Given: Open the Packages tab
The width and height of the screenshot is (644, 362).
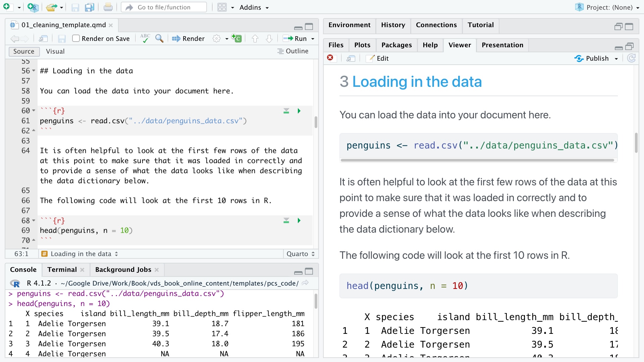Looking at the screenshot, I should coord(396,45).
